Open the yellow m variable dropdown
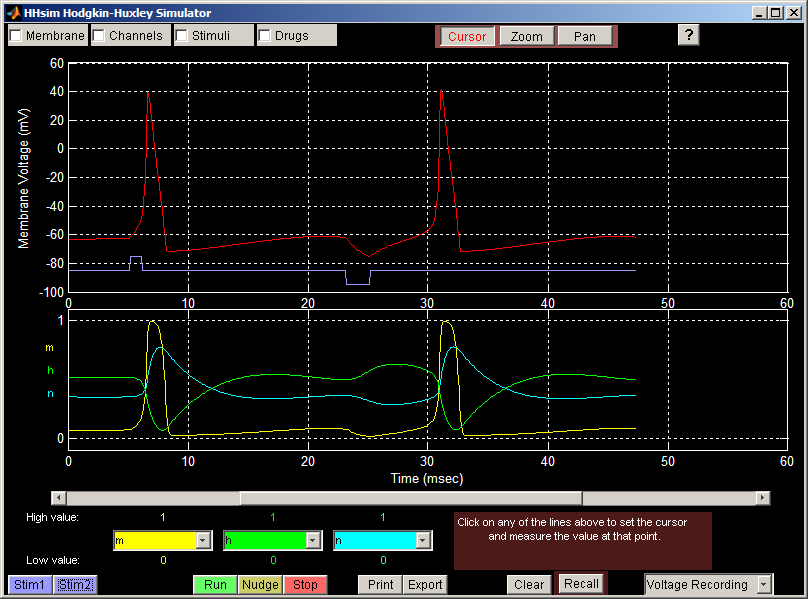This screenshot has width=808, height=599. (x=203, y=540)
